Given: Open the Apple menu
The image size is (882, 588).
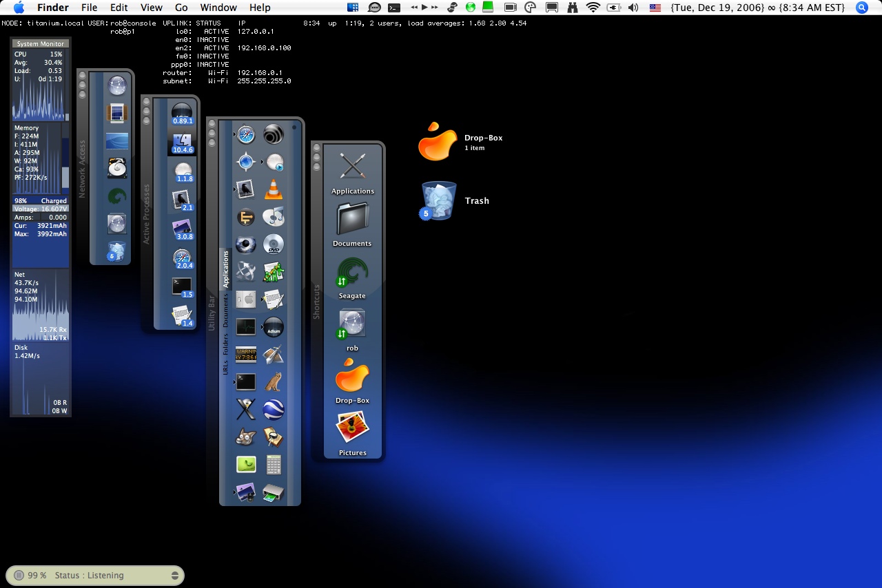Looking at the screenshot, I should [x=19, y=8].
